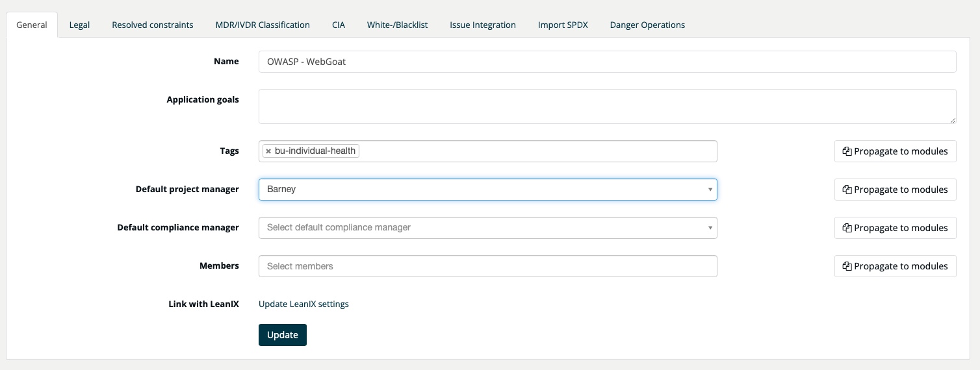
Task: Switch to the Legal tab
Action: [x=79, y=25]
